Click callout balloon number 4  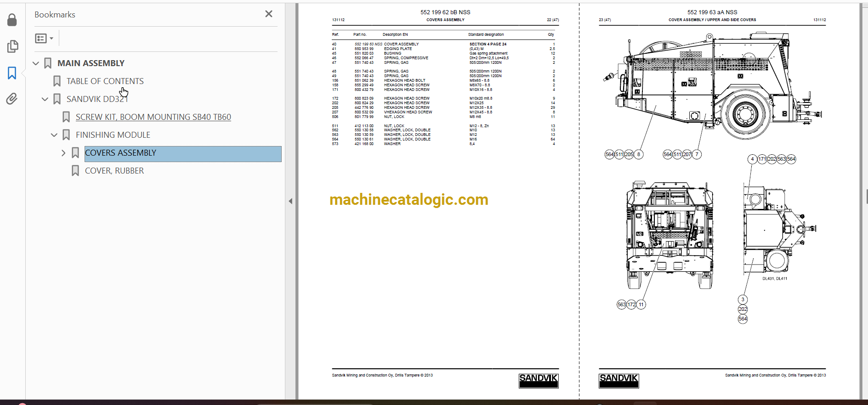(x=752, y=159)
